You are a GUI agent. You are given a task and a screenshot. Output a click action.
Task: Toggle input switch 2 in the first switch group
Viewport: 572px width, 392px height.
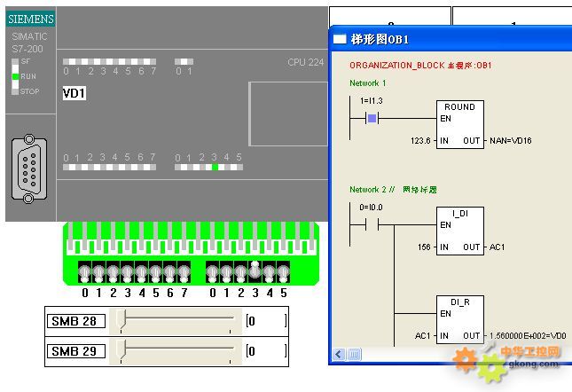pos(114,273)
